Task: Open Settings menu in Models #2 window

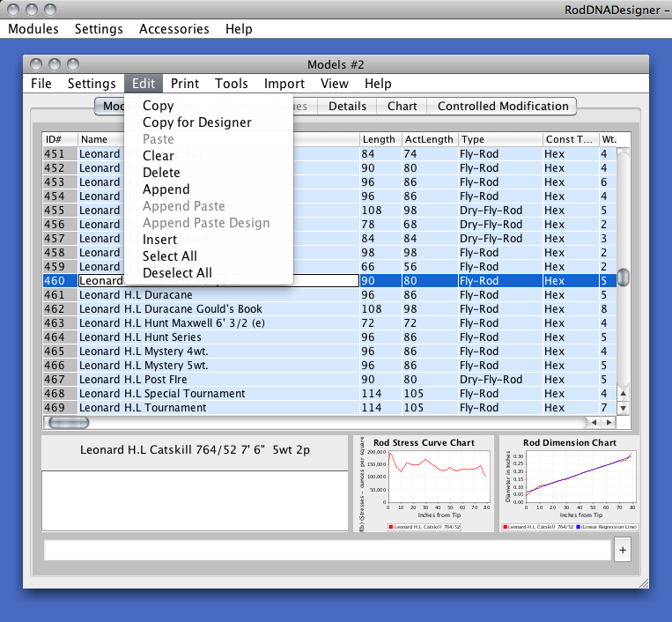Action: click(92, 83)
